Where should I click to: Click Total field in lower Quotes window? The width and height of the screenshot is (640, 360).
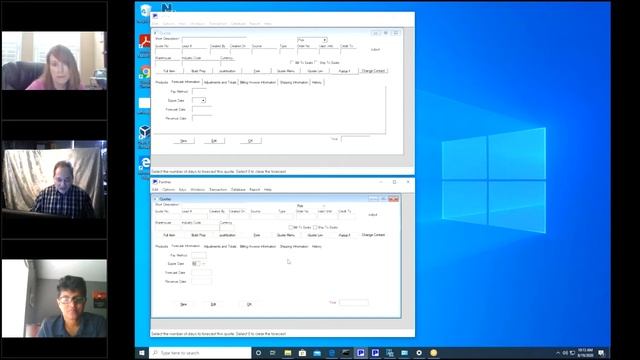pos(354,302)
